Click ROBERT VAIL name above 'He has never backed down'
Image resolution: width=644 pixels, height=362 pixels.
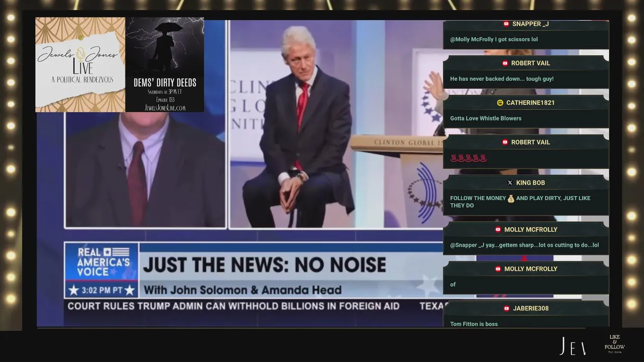click(x=530, y=63)
